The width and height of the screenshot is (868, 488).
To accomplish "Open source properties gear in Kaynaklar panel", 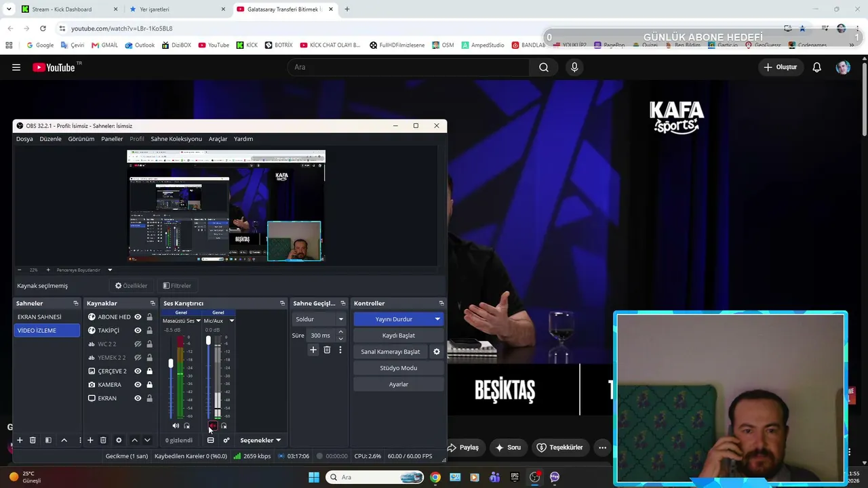I will (119, 440).
